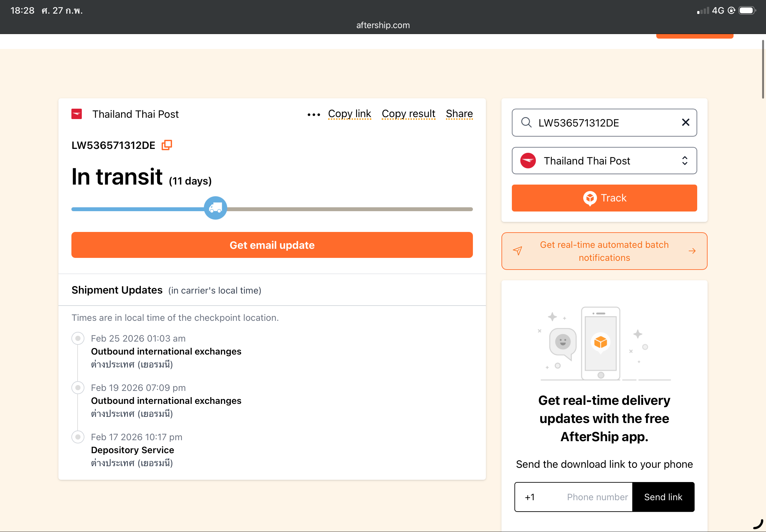Select the Feb 25 2026 checkpoint marker
The height and width of the screenshot is (532, 766).
(x=78, y=339)
